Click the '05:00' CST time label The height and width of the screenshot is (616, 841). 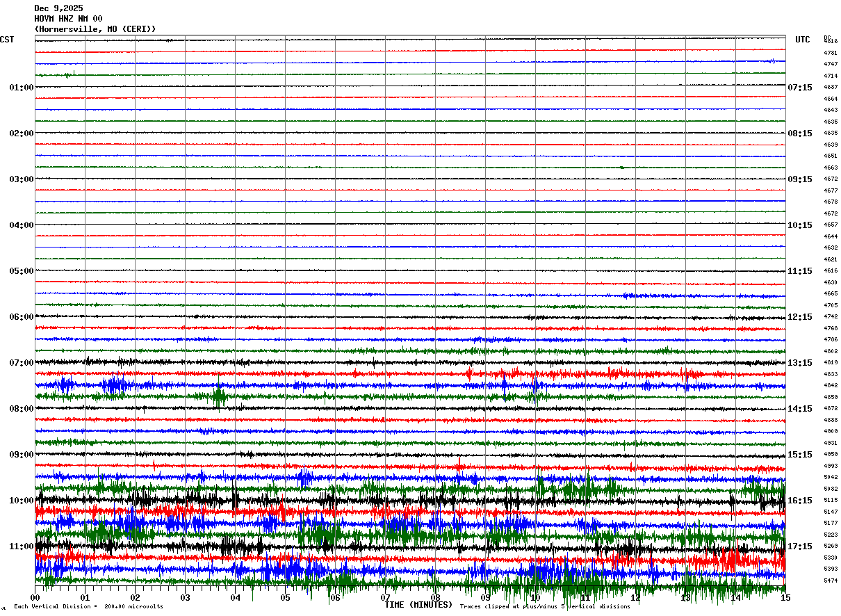click(22, 271)
